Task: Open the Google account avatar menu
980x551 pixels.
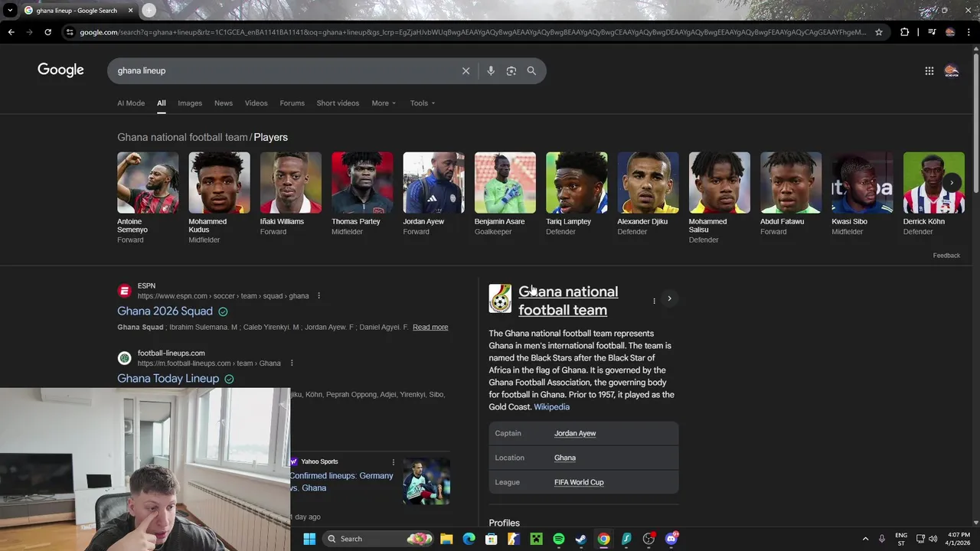Action: (x=952, y=70)
